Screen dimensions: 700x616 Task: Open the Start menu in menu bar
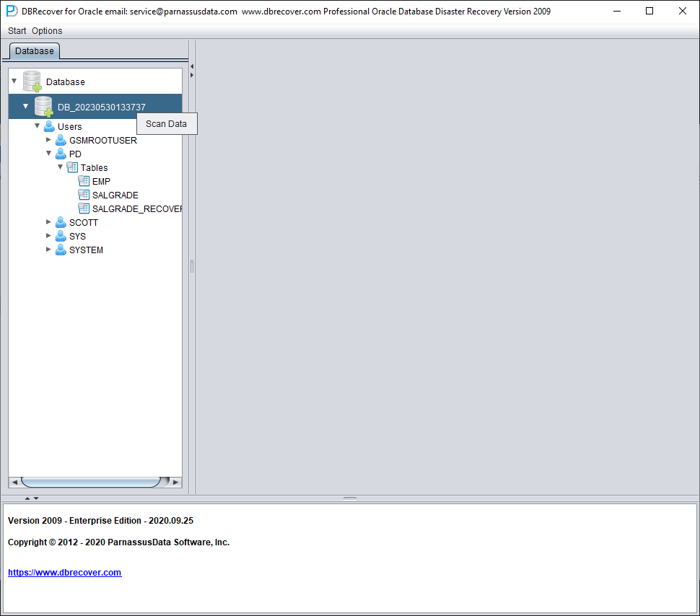pos(17,31)
